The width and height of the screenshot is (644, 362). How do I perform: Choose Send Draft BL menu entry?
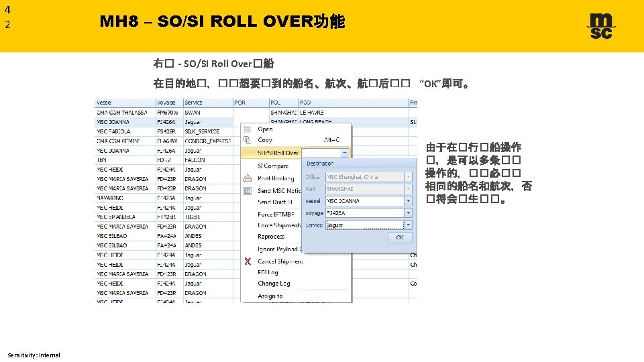[275, 202]
